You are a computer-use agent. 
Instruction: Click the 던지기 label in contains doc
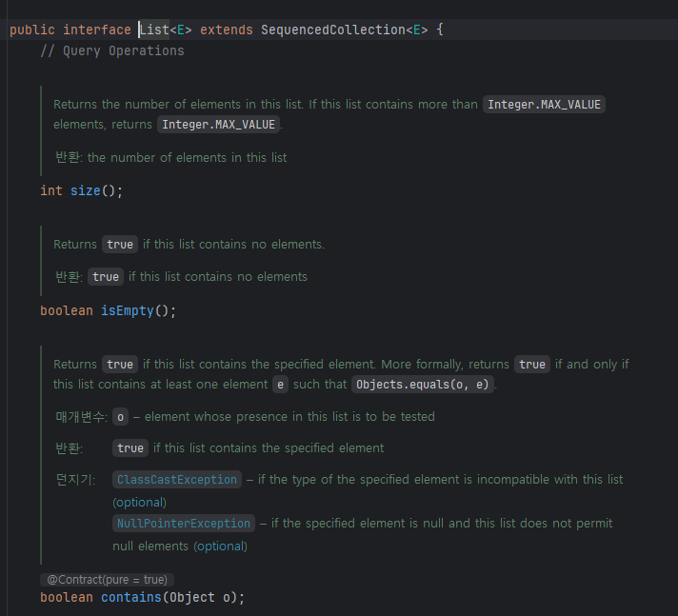pyautogui.click(x=75, y=480)
